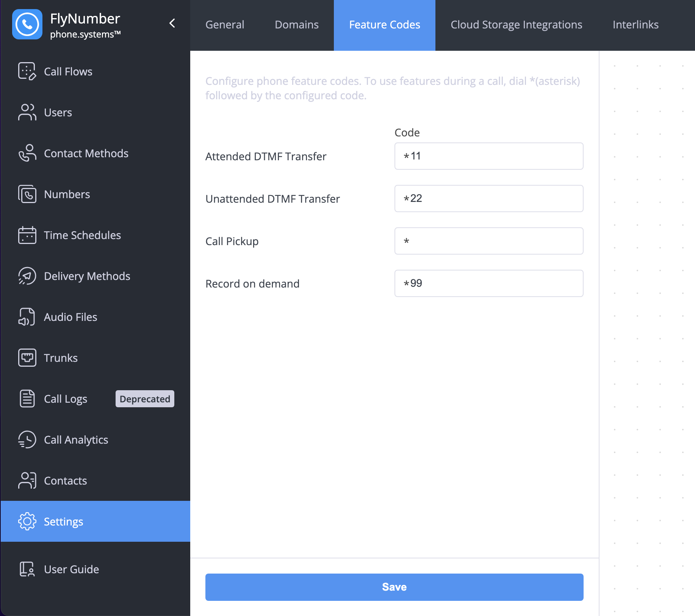The height and width of the screenshot is (616, 695).
Task: Focus the Unattended DTMF Transfer code field
Action: pos(489,199)
